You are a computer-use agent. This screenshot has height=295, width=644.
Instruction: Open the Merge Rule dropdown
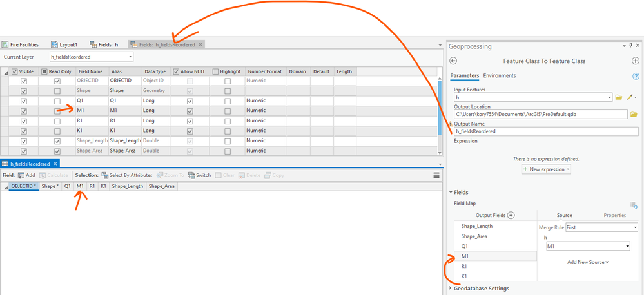tap(635, 227)
